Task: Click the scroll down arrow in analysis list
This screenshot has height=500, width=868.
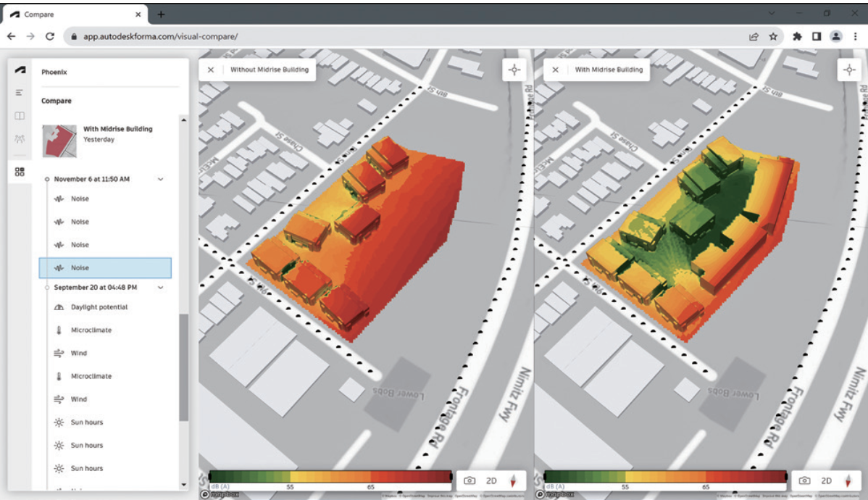Action: click(184, 485)
